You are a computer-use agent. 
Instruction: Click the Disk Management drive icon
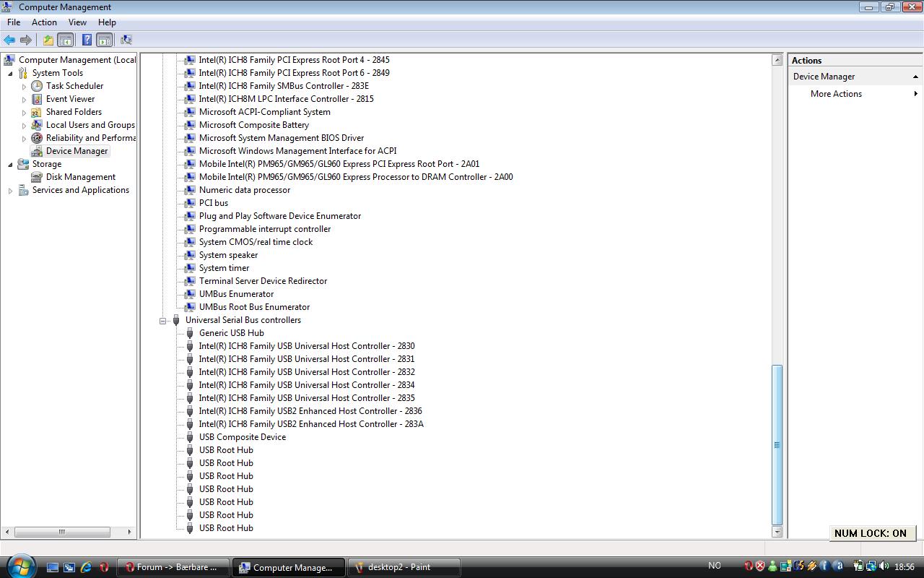pyautogui.click(x=37, y=177)
